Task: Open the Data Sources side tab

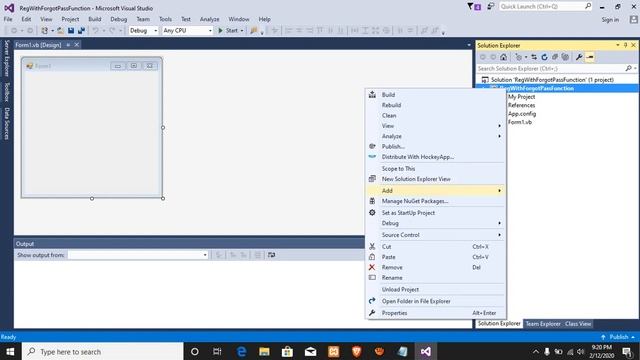Action: tap(7, 123)
